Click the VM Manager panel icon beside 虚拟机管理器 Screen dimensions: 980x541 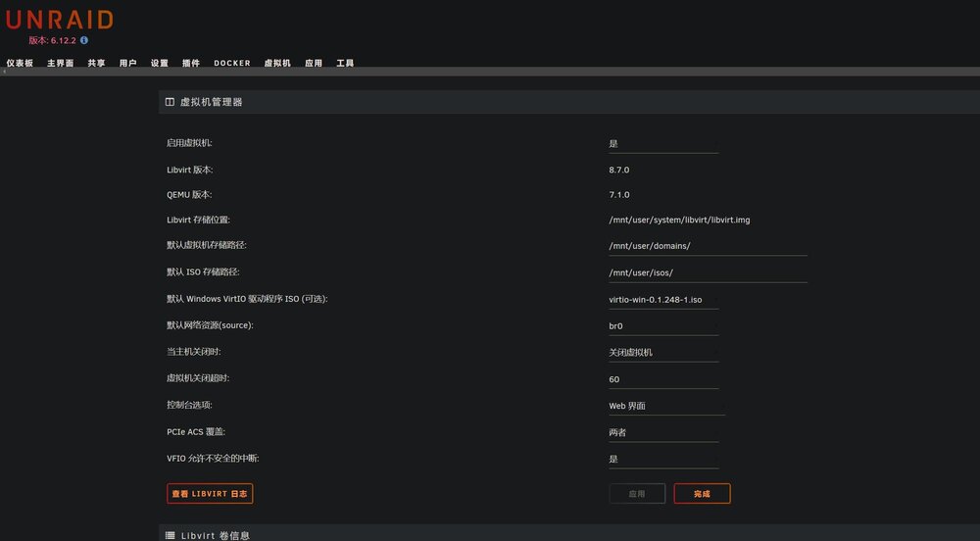170,102
